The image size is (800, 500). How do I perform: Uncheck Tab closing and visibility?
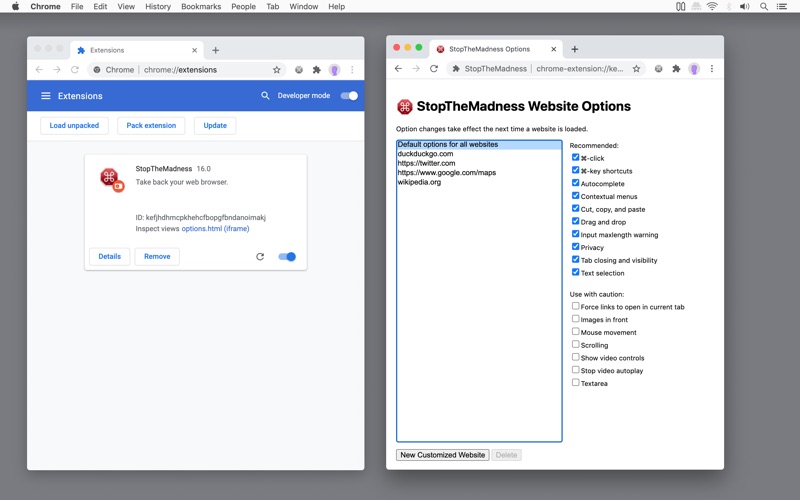[x=576, y=259]
